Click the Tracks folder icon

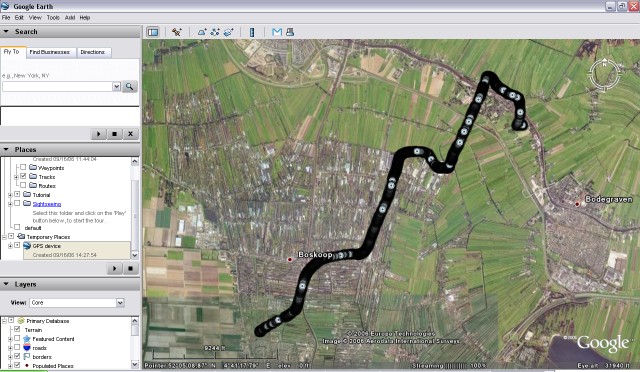33,176
